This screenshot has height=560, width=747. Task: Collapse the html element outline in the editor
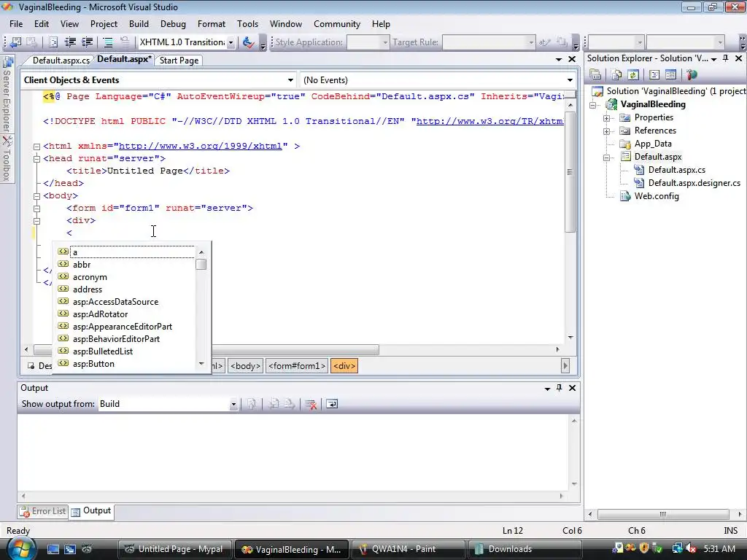tap(36, 147)
